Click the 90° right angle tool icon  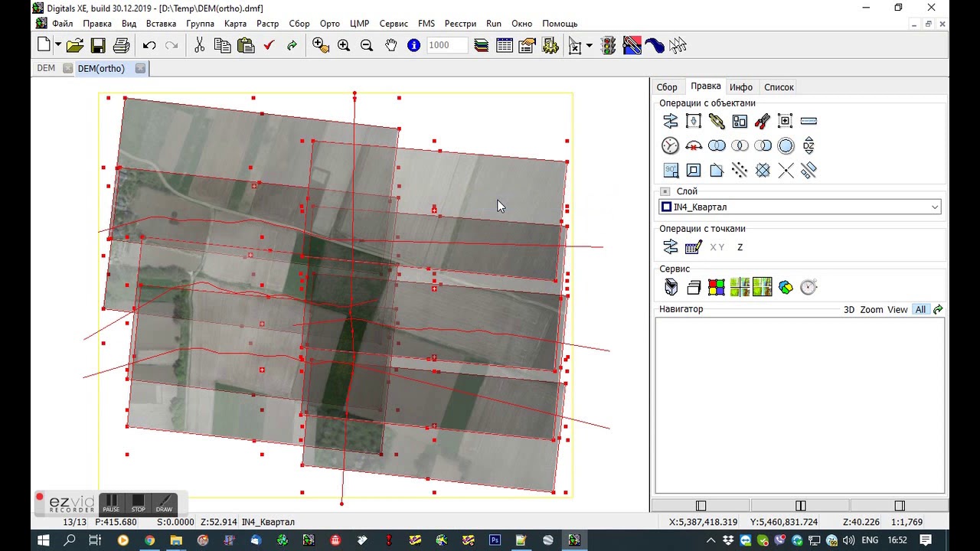671,171
